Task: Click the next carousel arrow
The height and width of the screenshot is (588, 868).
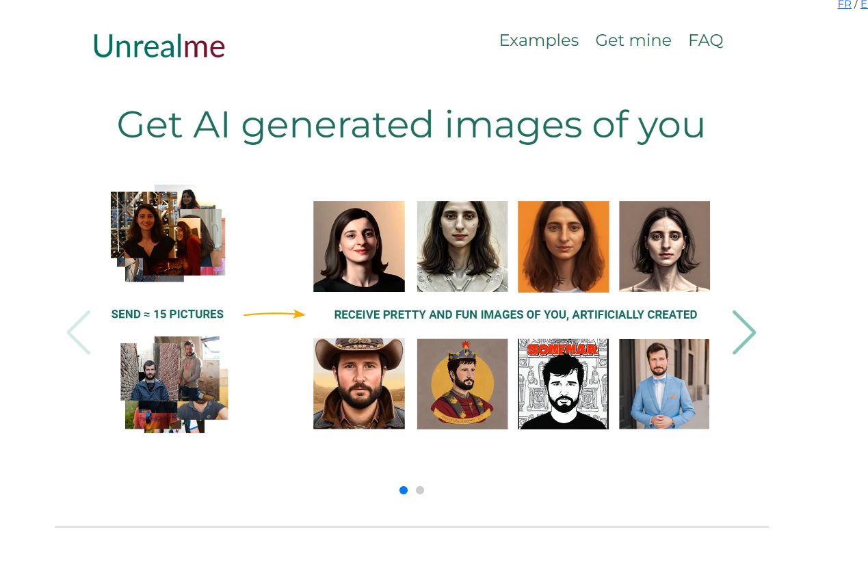Action: coord(744,332)
